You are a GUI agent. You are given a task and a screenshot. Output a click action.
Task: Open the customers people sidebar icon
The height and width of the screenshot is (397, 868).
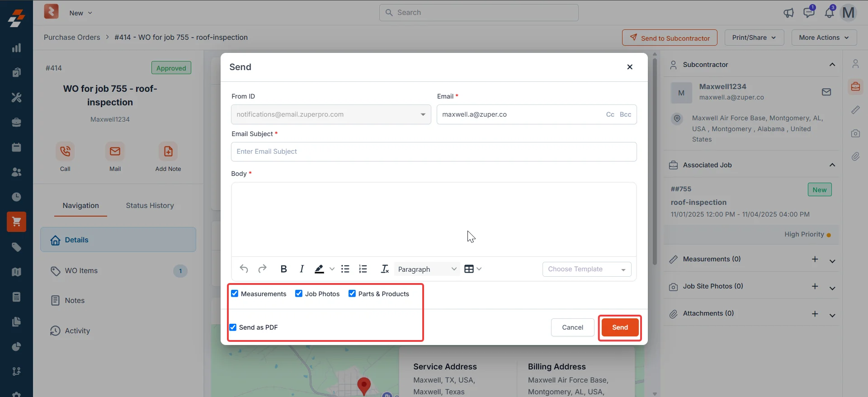[16, 172]
